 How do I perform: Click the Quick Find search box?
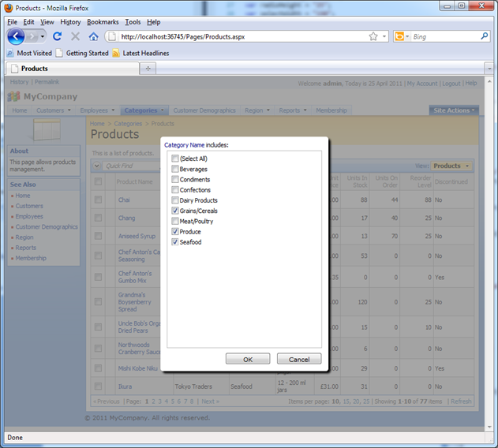pos(132,166)
